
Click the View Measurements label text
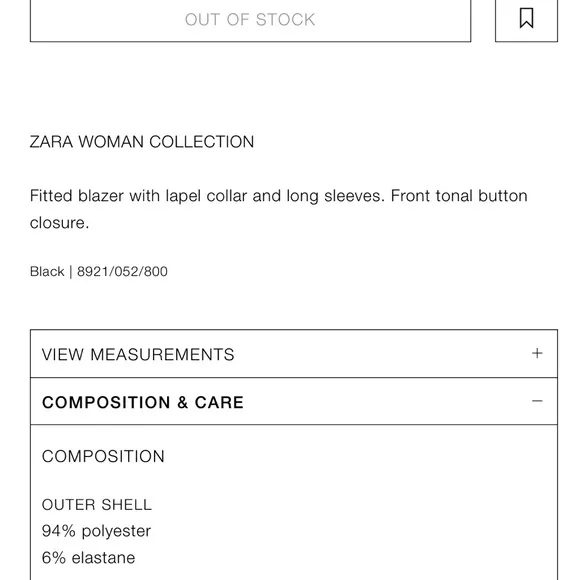(x=138, y=354)
